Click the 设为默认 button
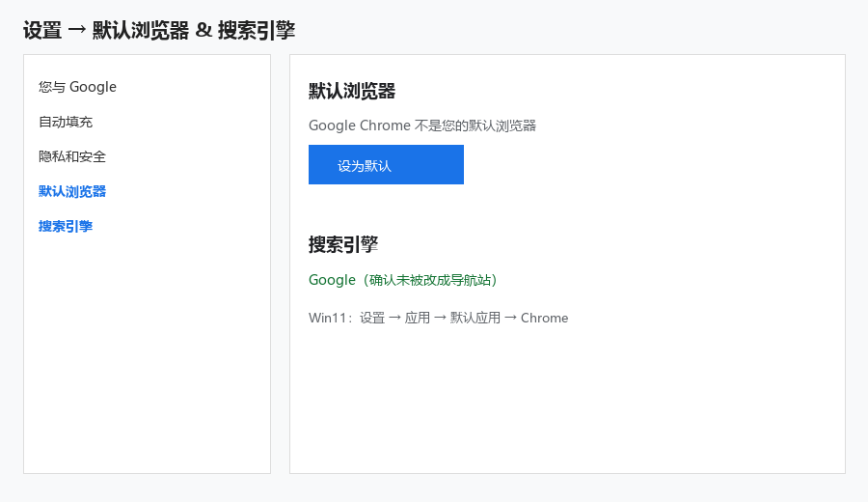Viewport: 868px width, 502px height. pyautogui.click(x=386, y=164)
